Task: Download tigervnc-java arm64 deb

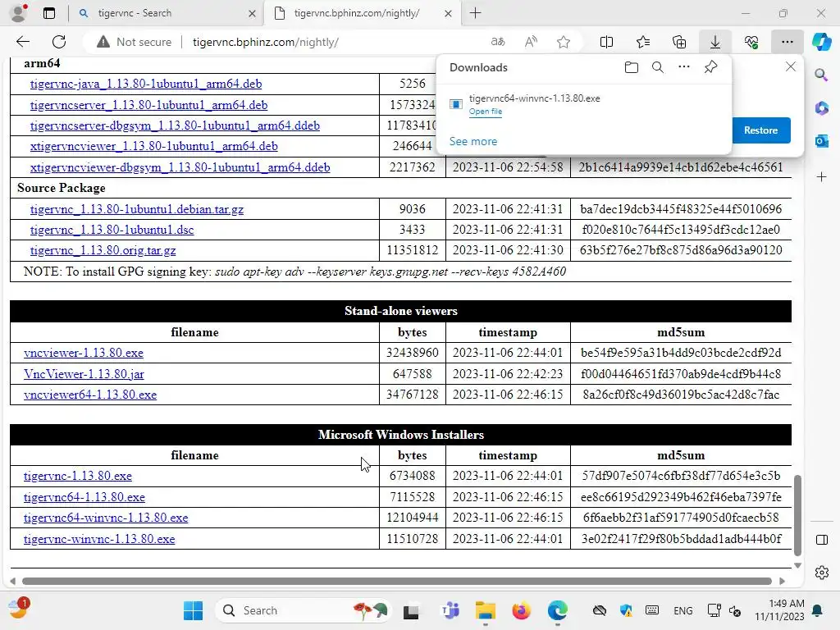Action: tap(146, 84)
